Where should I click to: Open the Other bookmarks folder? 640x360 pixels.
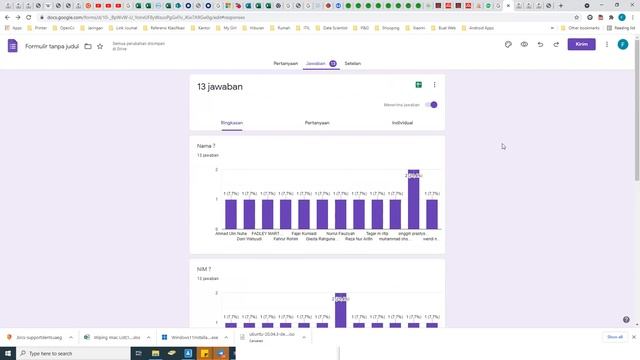580,28
